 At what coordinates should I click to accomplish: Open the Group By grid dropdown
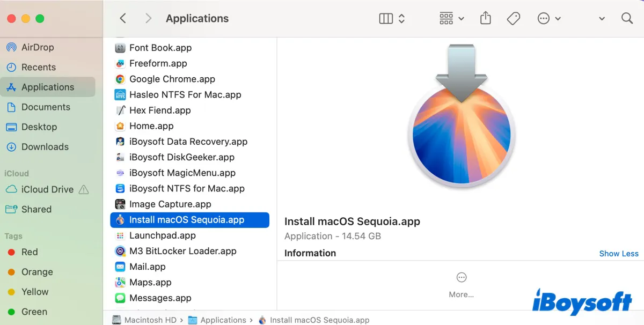(x=451, y=19)
